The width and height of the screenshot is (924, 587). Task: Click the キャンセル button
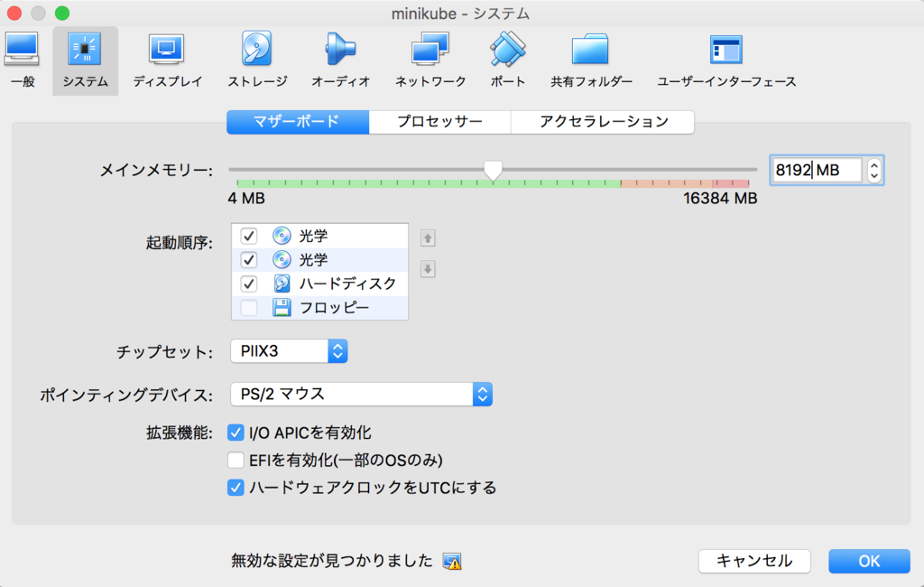point(754,561)
